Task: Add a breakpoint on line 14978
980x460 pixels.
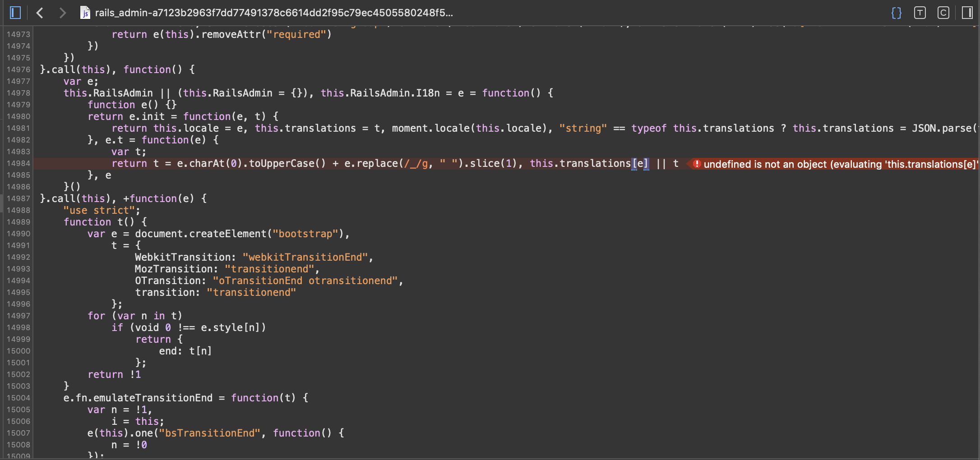Action: (x=18, y=93)
